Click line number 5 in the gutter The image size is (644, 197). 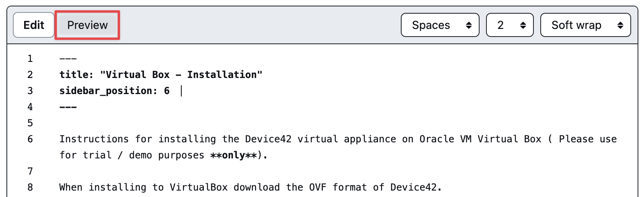coord(30,123)
